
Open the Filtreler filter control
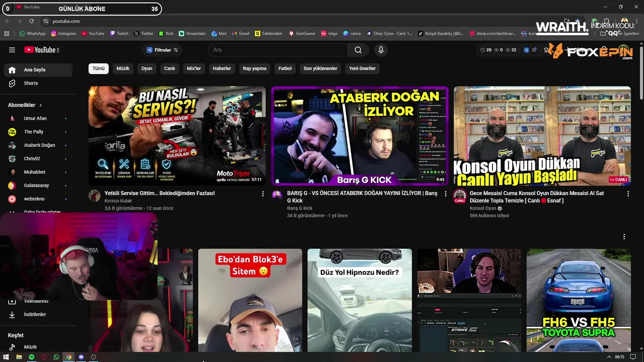[x=162, y=50]
